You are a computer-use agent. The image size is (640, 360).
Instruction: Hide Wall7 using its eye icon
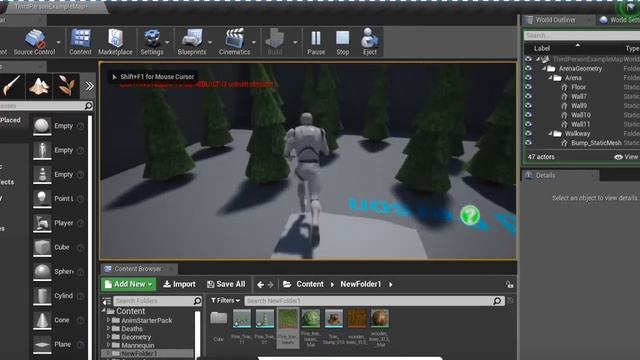pyautogui.click(x=528, y=96)
